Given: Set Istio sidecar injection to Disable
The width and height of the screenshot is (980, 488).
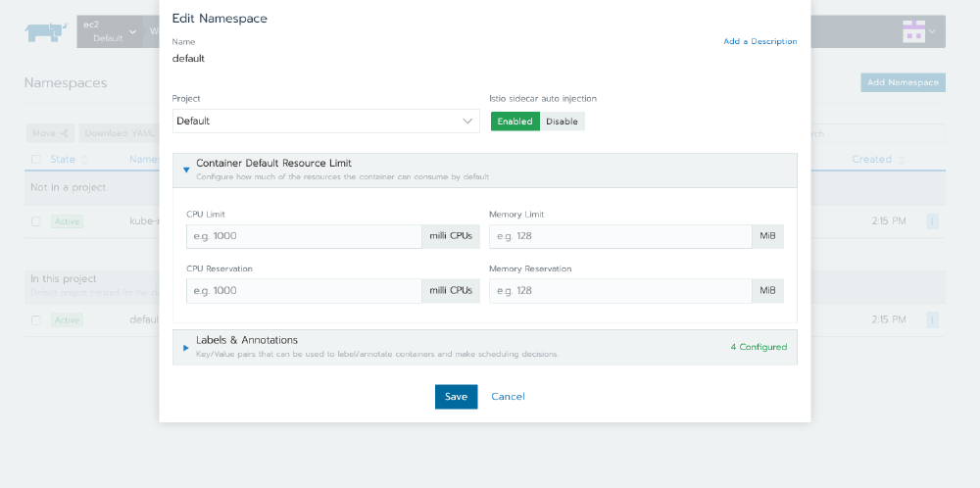Looking at the screenshot, I should coord(562,122).
